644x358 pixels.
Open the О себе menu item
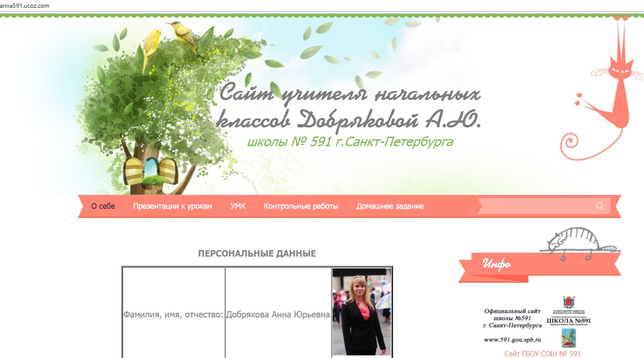point(103,206)
